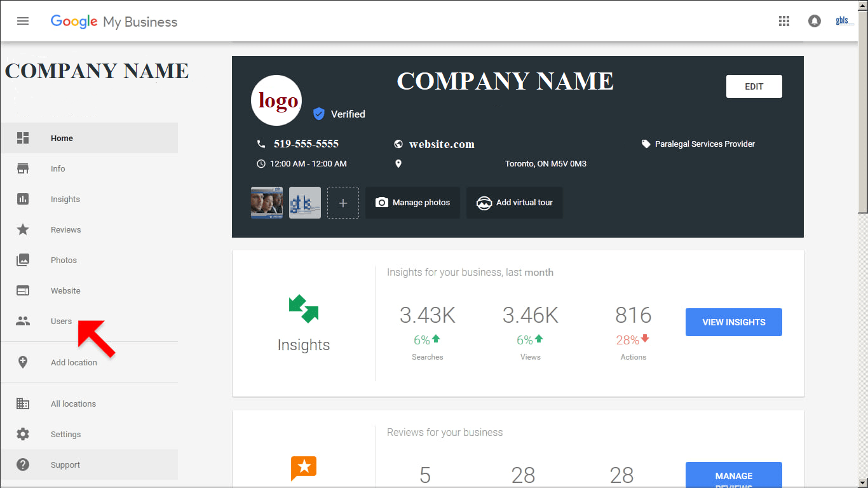Viewport: 868px width, 488px height.
Task: Click the Users people icon
Action: click(x=23, y=321)
